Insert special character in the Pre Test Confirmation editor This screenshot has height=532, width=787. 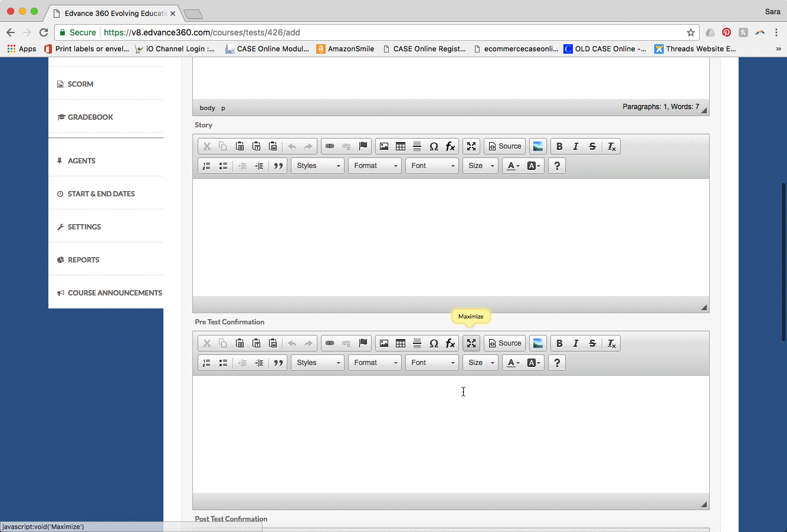coord(434,343)
